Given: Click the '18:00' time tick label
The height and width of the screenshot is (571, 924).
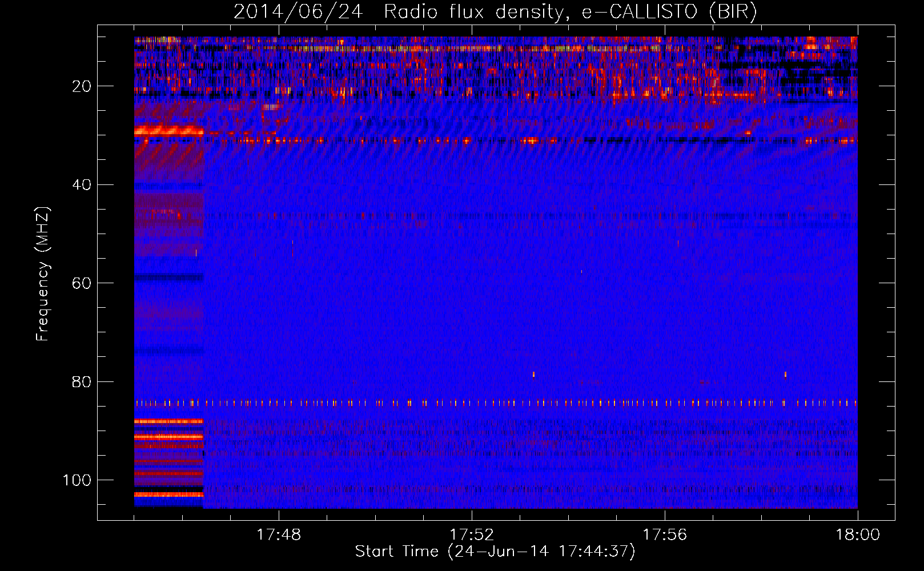Looking at the screenshot, I should (x=858, y=535).
